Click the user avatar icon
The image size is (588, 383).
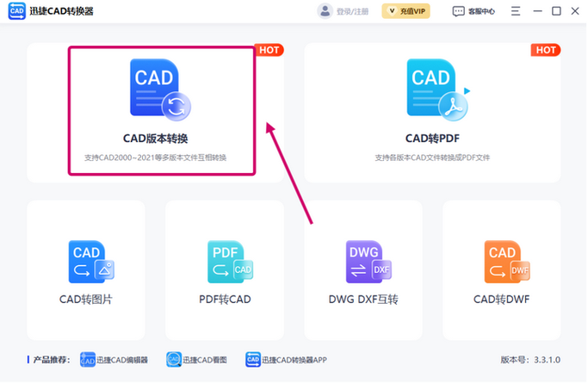325,11
